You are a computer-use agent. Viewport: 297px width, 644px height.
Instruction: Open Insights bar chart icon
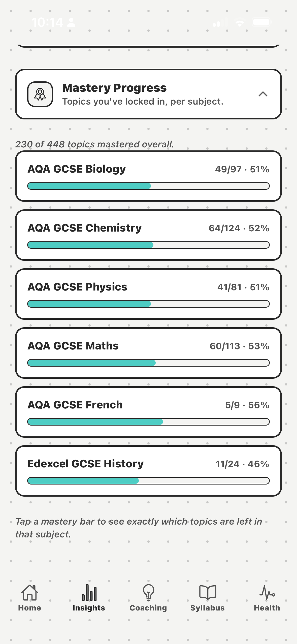tap(89, 593)
